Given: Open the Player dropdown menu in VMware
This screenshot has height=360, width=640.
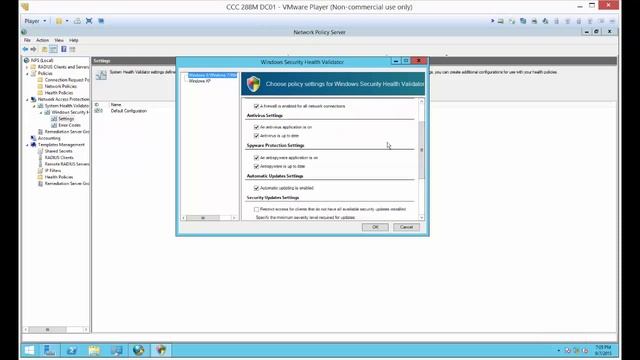Looking at the screenshot, I should (x=35, y=21).
